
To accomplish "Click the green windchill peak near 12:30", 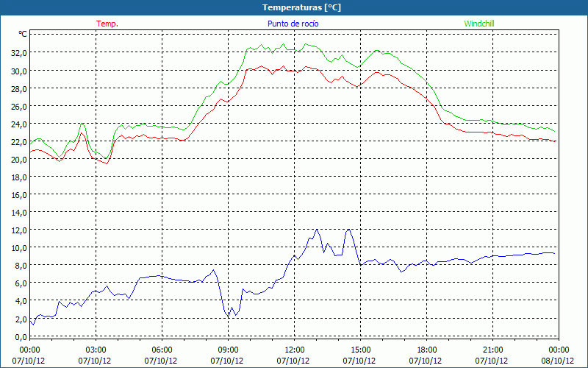I will pyautogui.click(x=306, y=44).
